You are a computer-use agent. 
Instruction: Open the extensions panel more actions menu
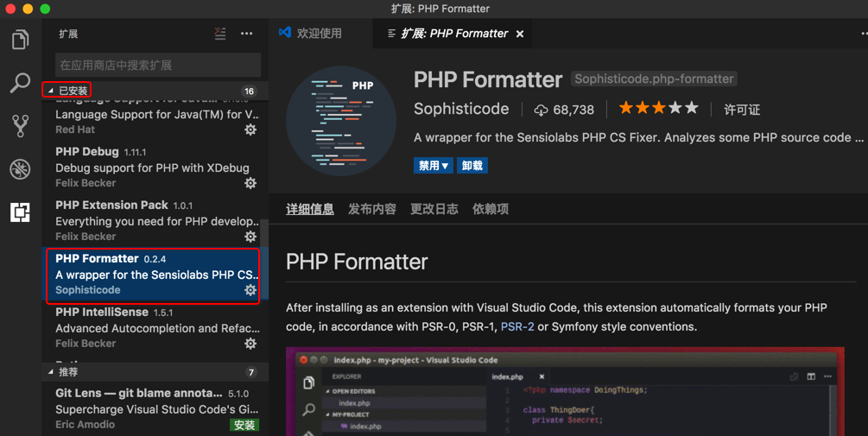tap(246, 34)
